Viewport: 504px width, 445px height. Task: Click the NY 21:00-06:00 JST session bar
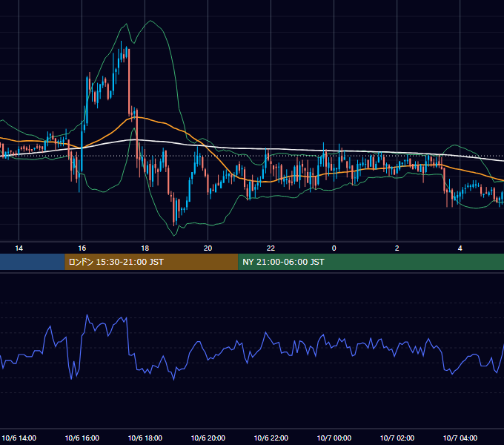pos(371,262)
